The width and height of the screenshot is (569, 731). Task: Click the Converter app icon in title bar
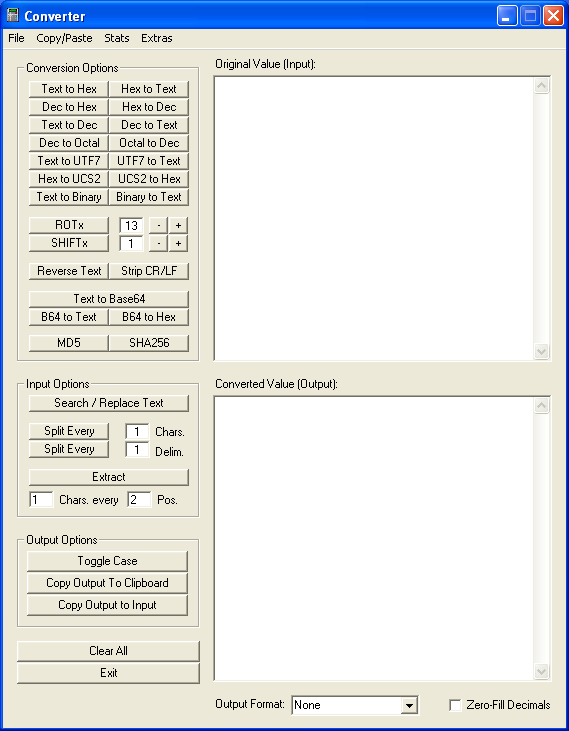13,16
